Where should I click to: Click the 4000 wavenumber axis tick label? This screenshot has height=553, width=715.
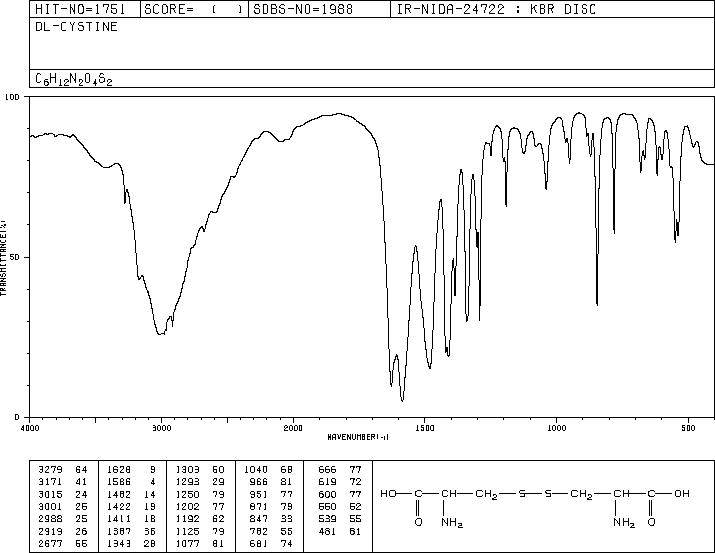tap(30, 428)
